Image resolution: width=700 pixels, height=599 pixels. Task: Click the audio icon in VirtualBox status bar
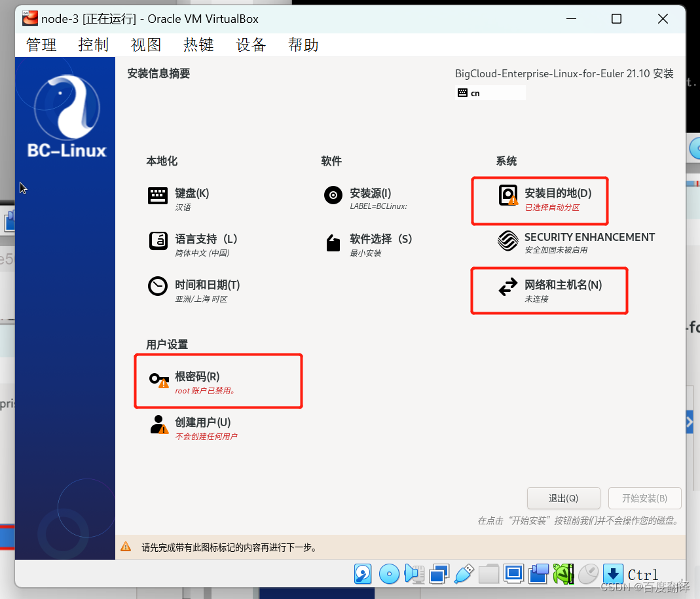click(414, 573)
